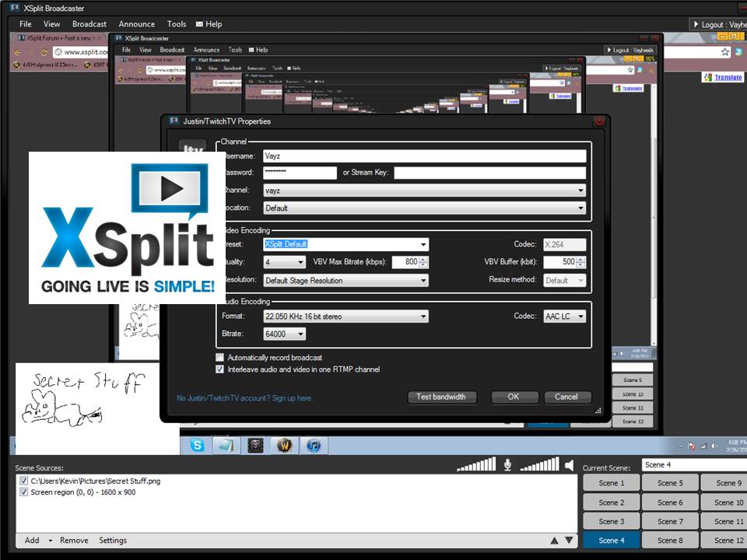Increase VBV Buffer with spinner up arrow

coord(580,259)
